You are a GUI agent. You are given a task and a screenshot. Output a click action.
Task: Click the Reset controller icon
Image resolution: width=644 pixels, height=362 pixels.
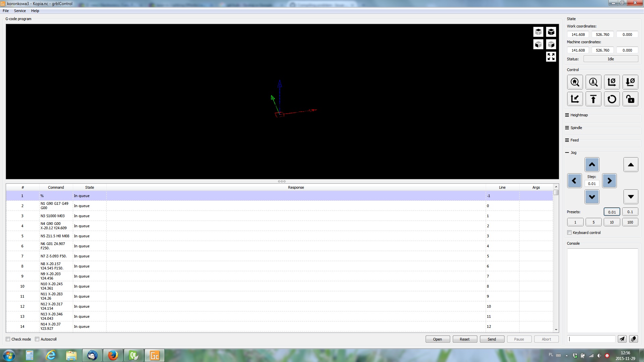coord(611,99)
